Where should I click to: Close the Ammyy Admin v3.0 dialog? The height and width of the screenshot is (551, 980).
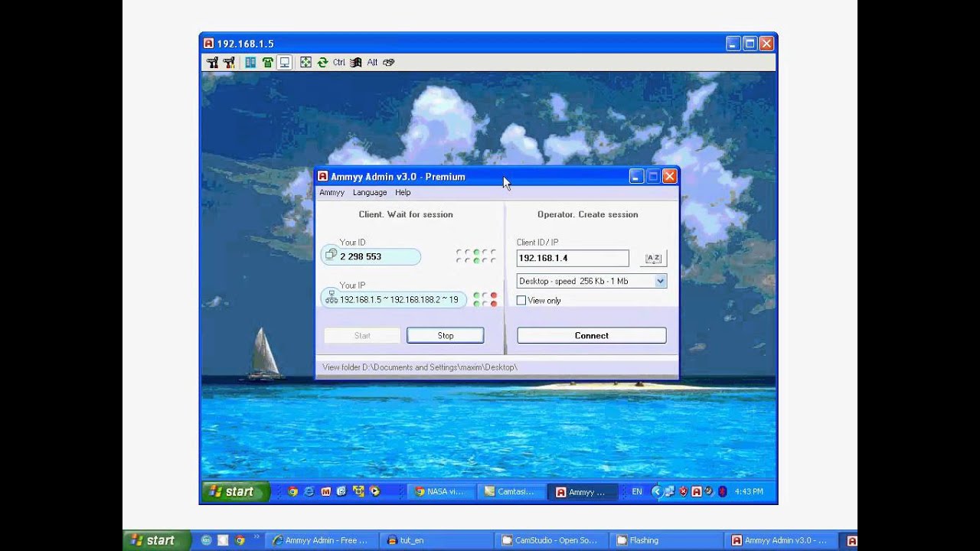click(x=669, y=177)
